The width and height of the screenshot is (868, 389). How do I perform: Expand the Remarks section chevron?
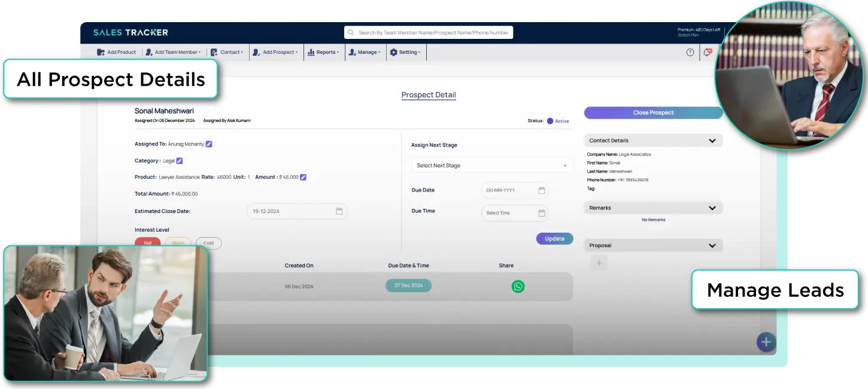coord(712,208)
